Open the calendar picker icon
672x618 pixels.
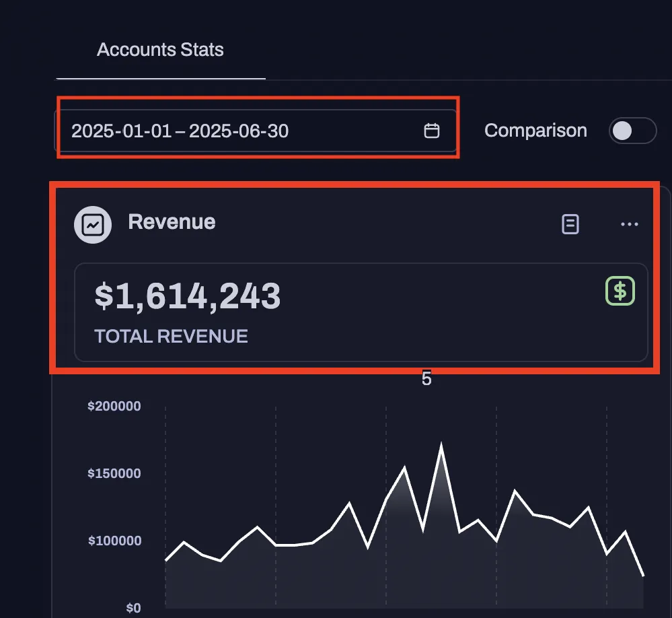(431, 131)
